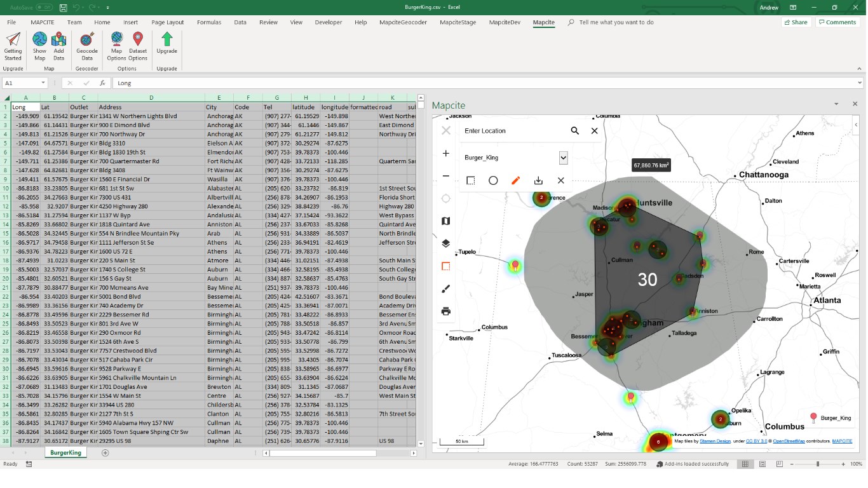
Task: Select the Address header cell D1
Action: click(x=151, y=107)
